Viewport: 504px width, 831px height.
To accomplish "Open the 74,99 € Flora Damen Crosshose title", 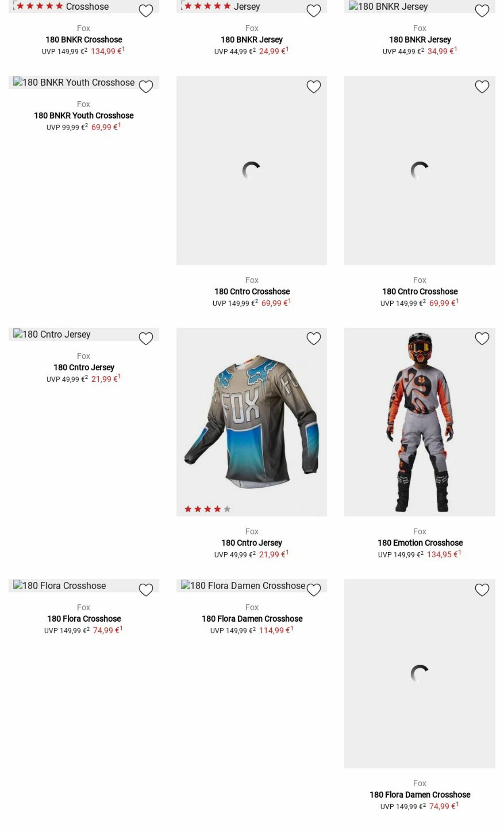I will tap(420, 795).
